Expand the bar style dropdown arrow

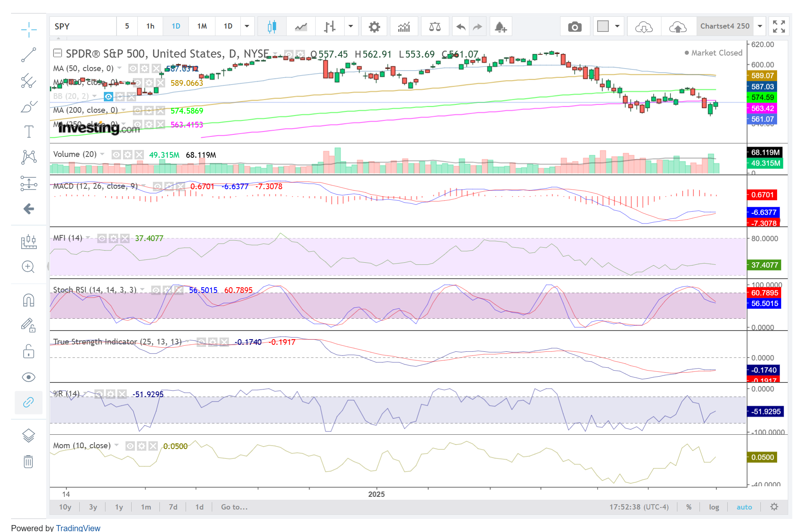350,27
